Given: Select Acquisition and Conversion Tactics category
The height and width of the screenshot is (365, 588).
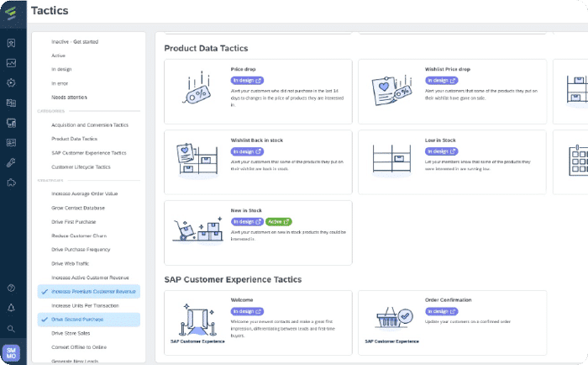Looking at the screenshot, I should 89,125.
